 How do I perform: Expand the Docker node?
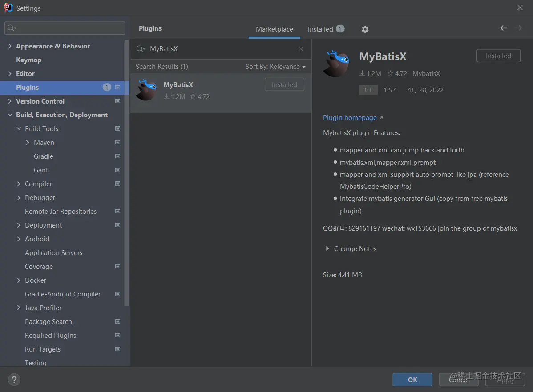pyautogui.click(x=19, y=280)
